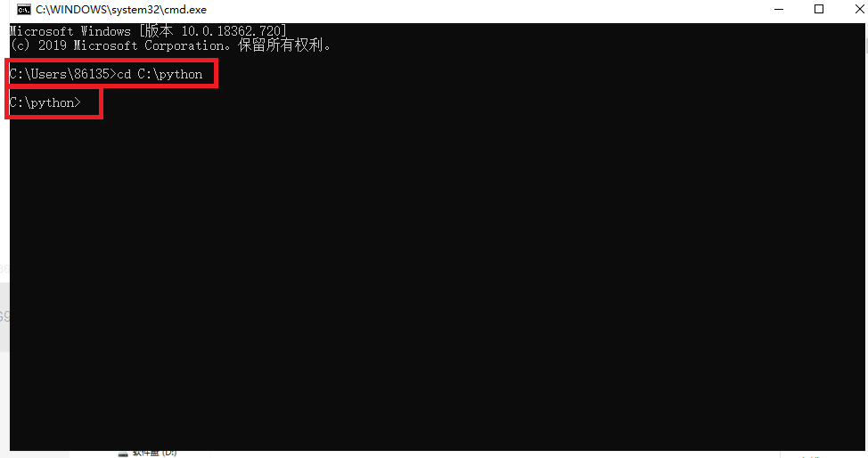This screenshot has width=868, height=458.
Task: Close the command prompt window
Action: coord(859,10)
